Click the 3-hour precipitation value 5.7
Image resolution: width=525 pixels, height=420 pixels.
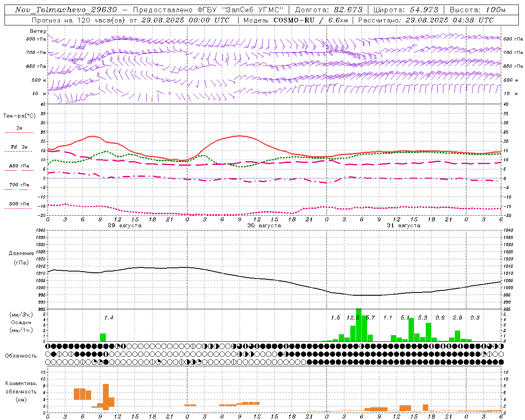point(370,317)
